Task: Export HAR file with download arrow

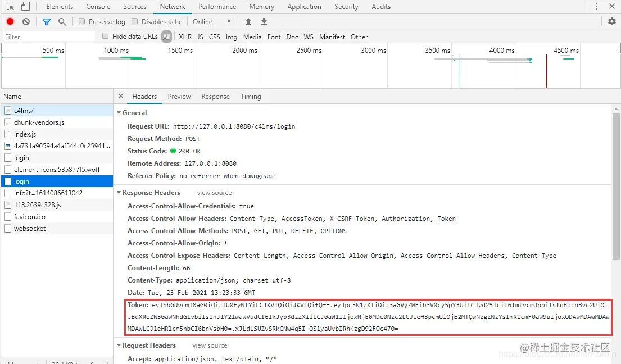Action: (x=264, y=21)
